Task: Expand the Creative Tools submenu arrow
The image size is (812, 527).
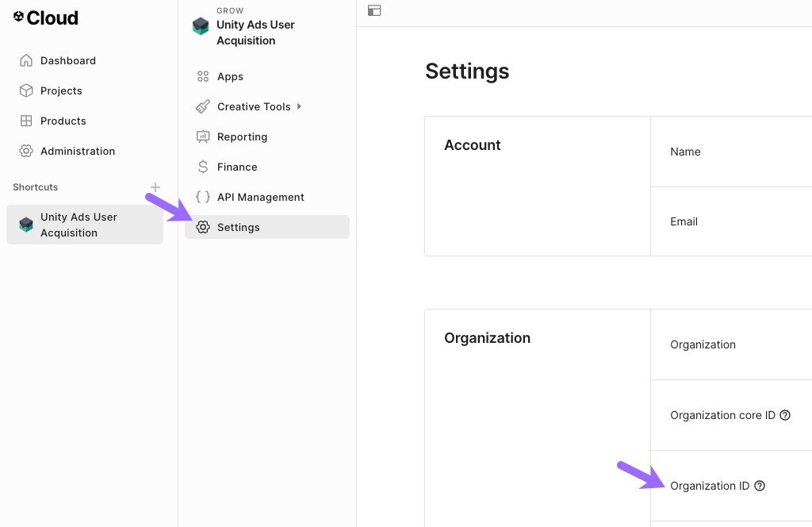Action: (299, 106)
